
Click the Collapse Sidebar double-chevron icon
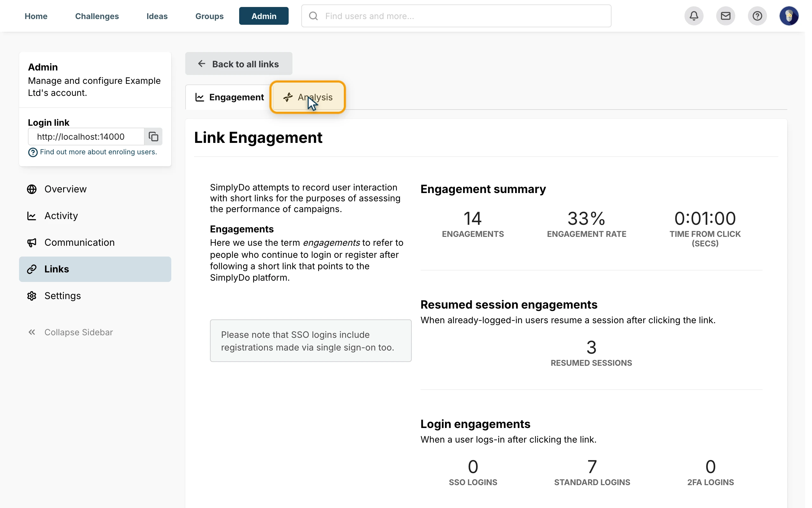pyautogui.click(x=32, y=332)
